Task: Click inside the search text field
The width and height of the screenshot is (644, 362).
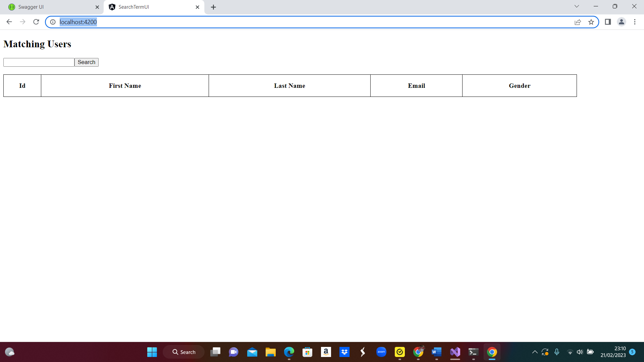Action: (x=38, y=62)
